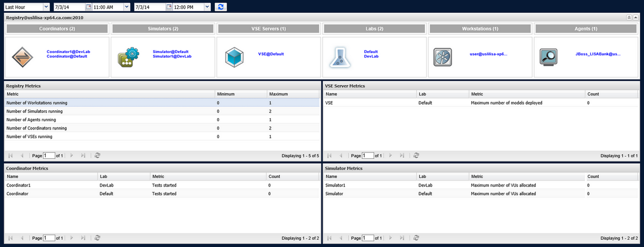
Task: Select the Number of Workstations running row
Action: coord(162,103)
